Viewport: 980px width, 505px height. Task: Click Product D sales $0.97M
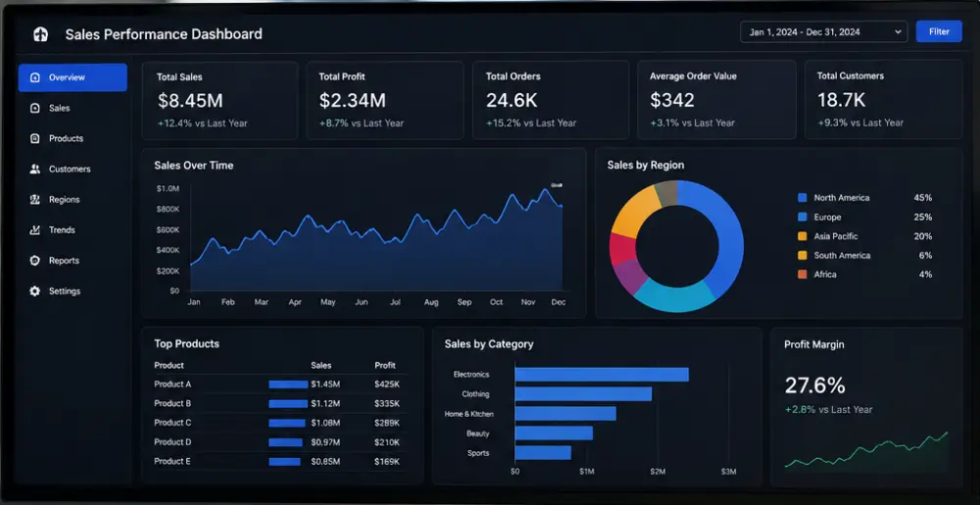click(325, 442)
